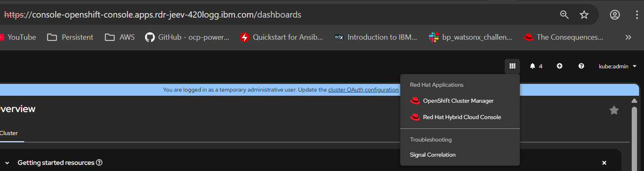Select Red Hat Hybrid Cloud Console

click(x=462, y=117)
